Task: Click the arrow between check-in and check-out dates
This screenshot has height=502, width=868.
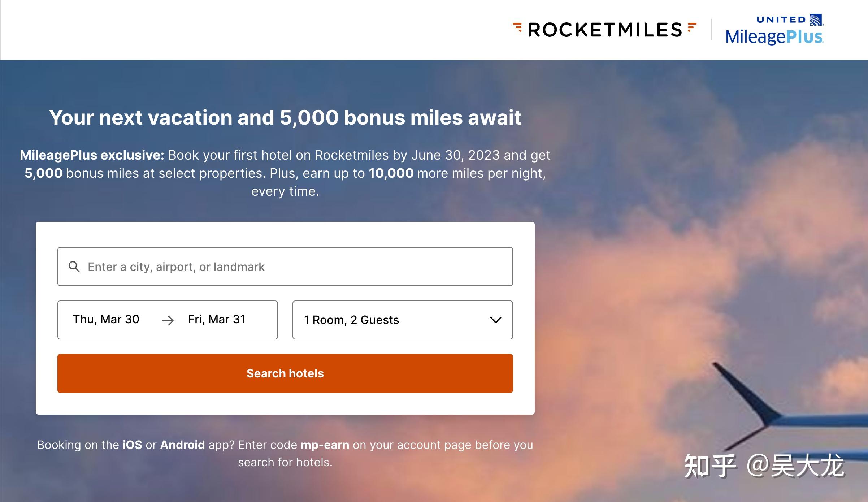Action: [168, 320]
